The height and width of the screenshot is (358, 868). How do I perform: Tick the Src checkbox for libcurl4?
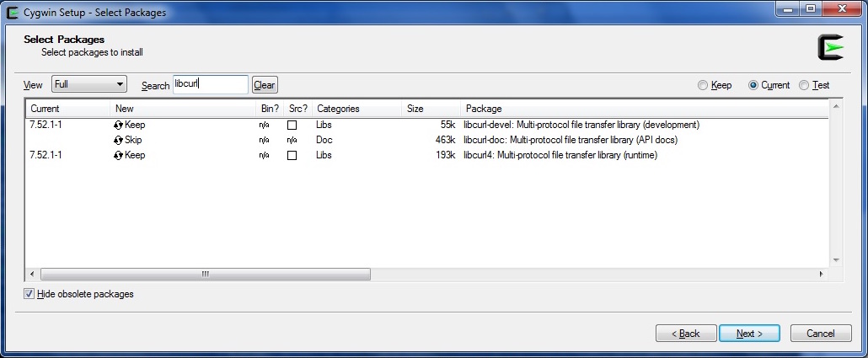(292, 156)
